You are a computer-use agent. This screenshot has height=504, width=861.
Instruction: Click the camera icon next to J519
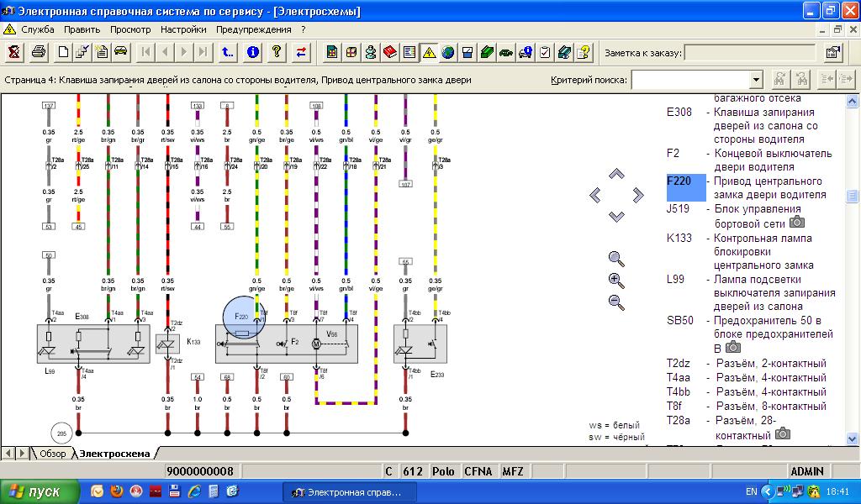[796, 223]
